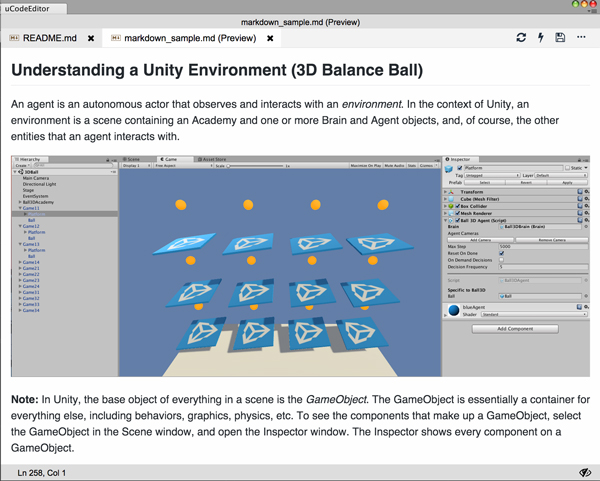The width and height of the screenshot is (600, 481).
Task: Click the markdown icon beside markdown_sample.md
Action: coord(116,38)
